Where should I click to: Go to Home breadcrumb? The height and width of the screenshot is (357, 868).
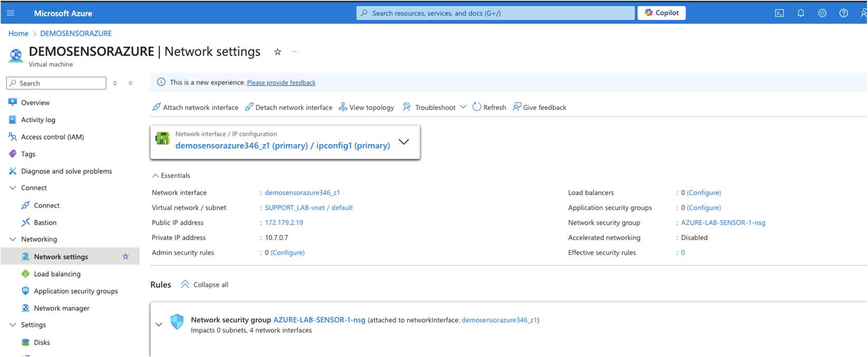(18, 33)
